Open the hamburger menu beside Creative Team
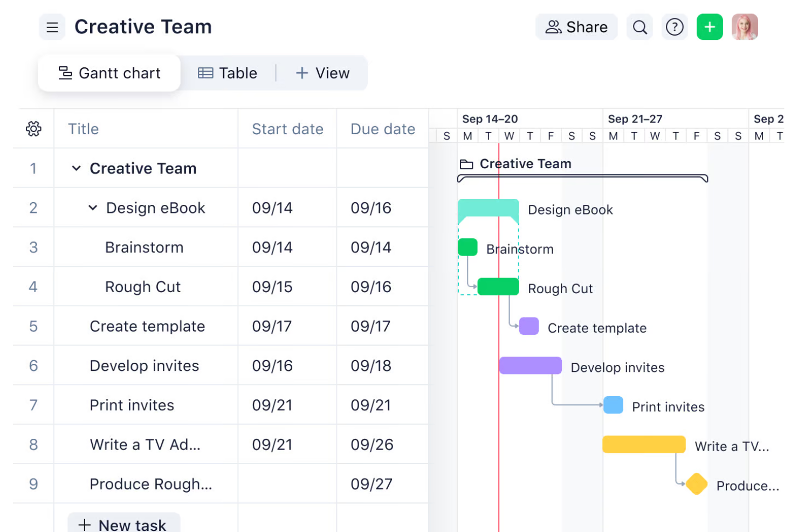The width and height of the screenshot is (798, 532). 52,26
